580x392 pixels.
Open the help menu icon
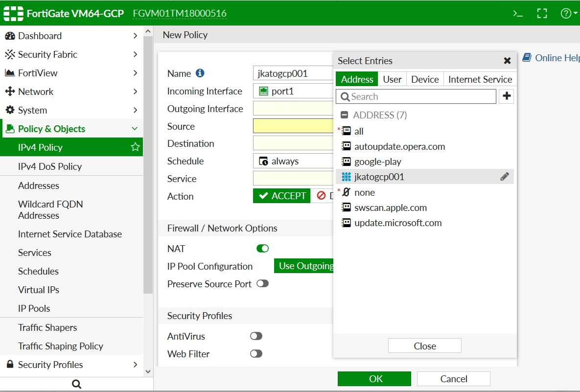pyautogui.click(x=566, y=14)
